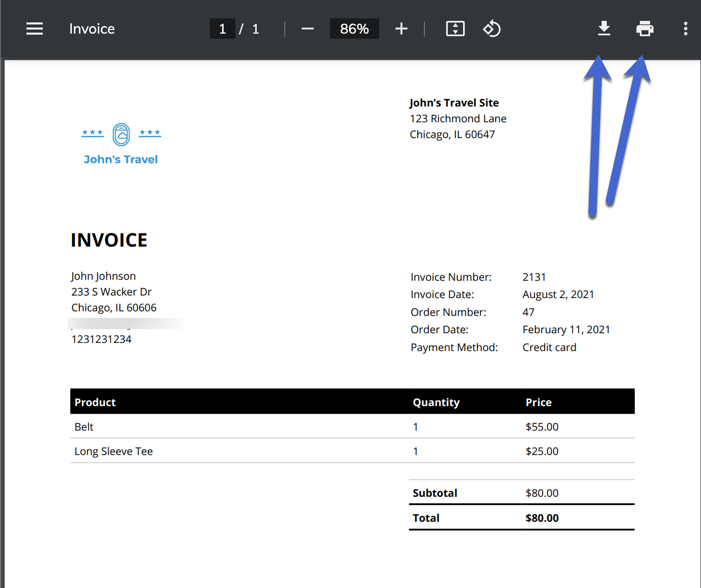Rotate the PDF counterclockwise

coord(491,29)
